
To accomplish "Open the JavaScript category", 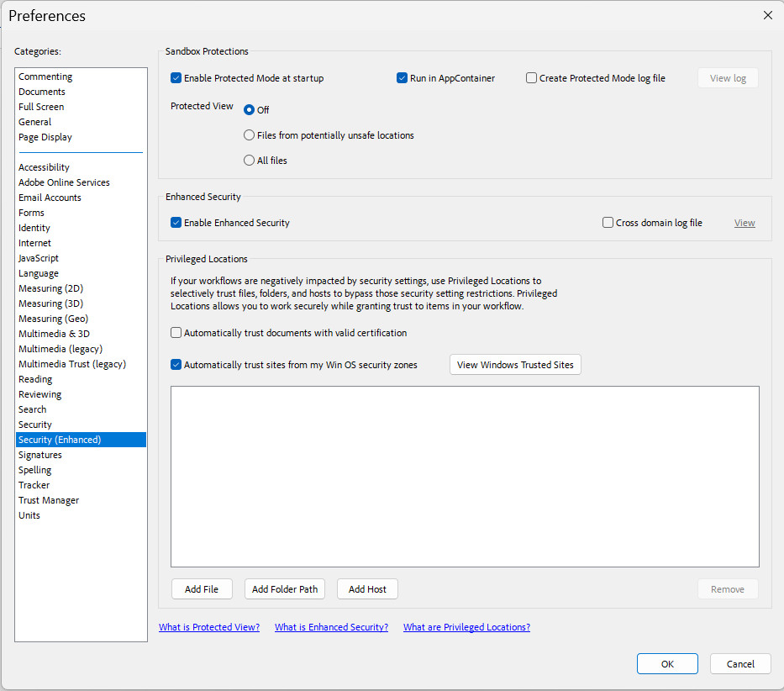I will click(x=39, y=258).
